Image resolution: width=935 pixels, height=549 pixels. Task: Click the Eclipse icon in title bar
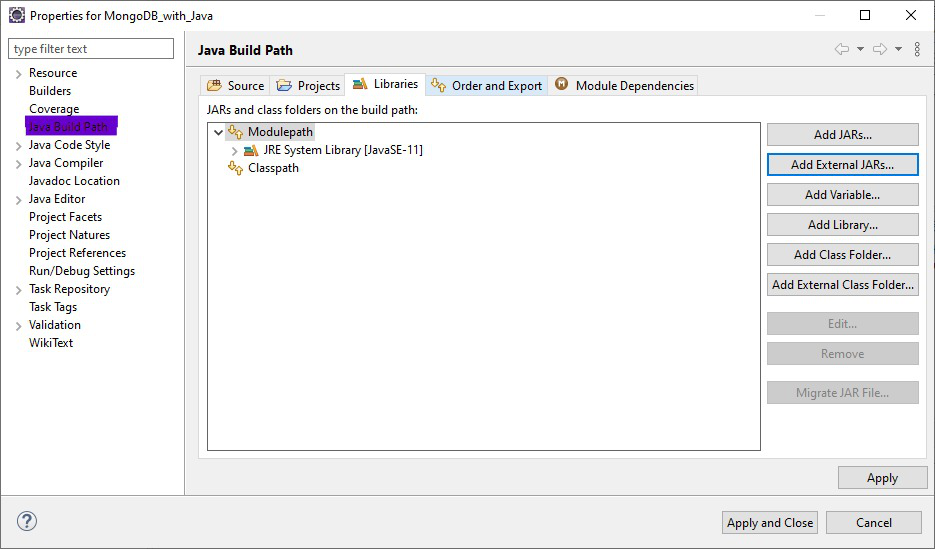16,15
